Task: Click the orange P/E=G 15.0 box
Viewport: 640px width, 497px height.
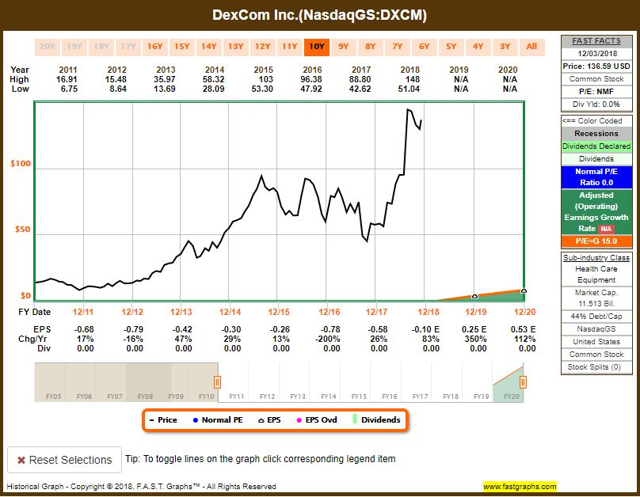Action: coord(596,241)
